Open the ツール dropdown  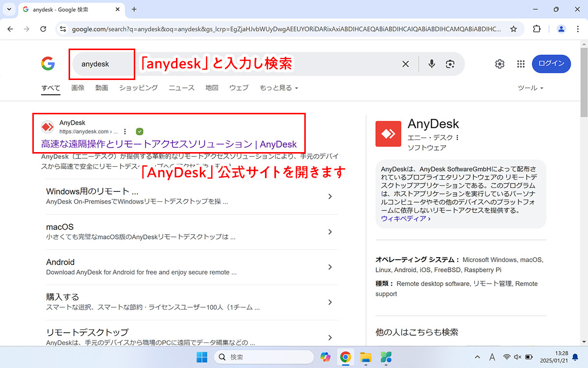pos(531,88)
